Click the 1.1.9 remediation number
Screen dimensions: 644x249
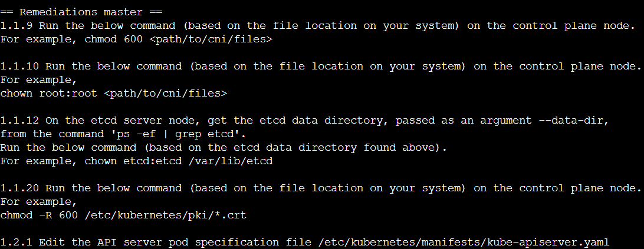[16, 26]
